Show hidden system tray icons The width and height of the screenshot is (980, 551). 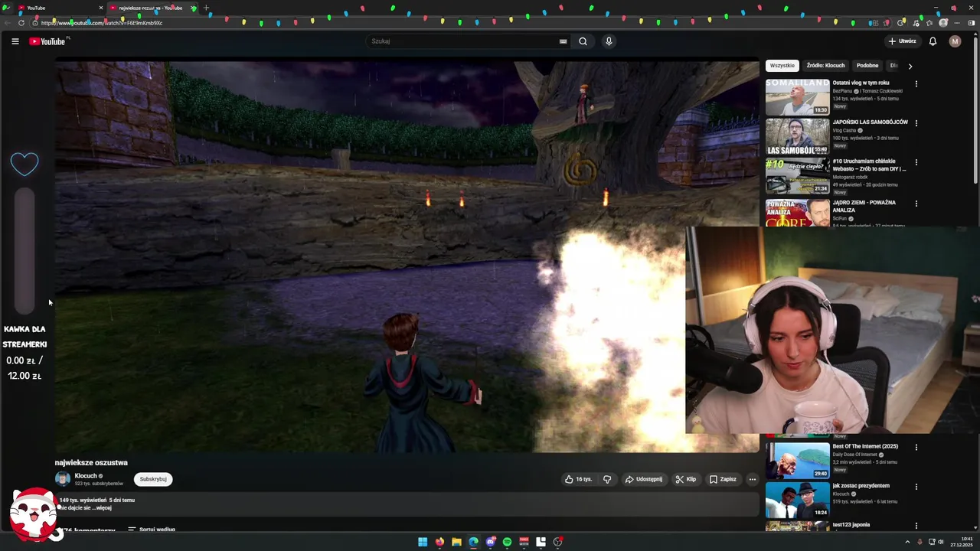(907, 542)
